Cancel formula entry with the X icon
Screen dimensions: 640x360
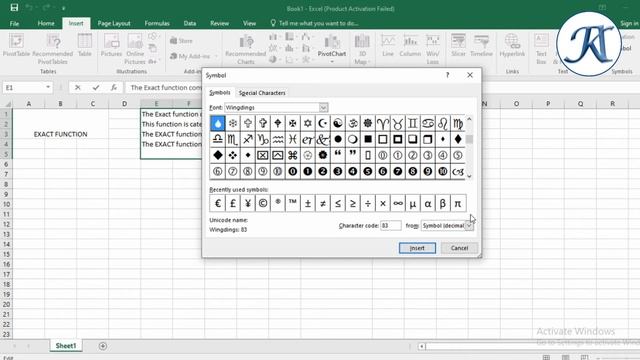coord(78,87)
